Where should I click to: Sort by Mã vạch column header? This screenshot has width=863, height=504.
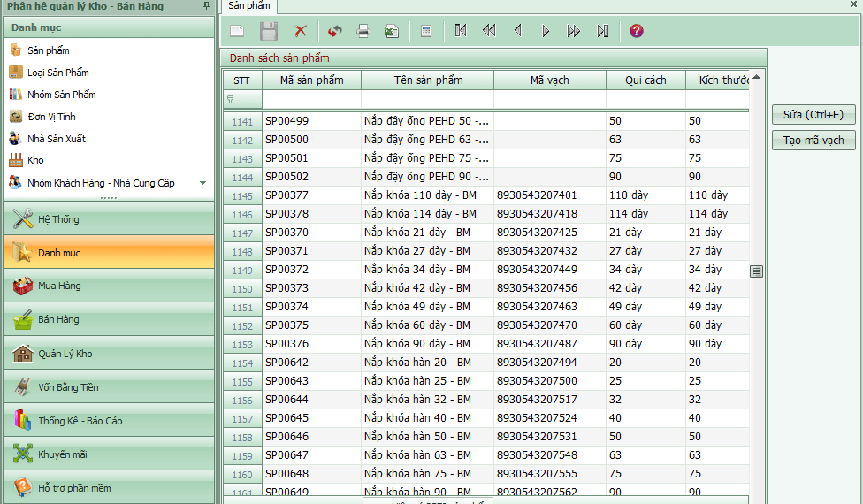[x=549, y=80]
